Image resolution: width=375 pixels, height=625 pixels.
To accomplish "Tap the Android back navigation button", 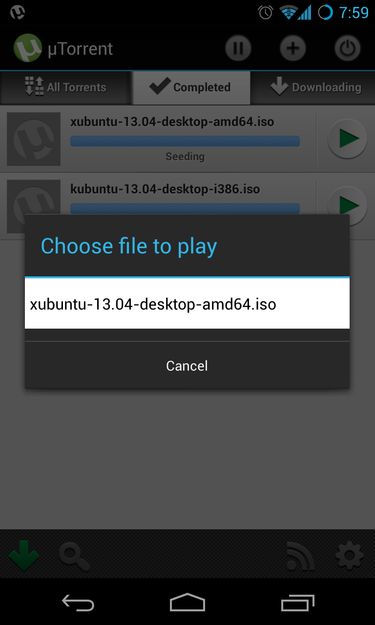I will pyautogui.click(x=79, y=602).
